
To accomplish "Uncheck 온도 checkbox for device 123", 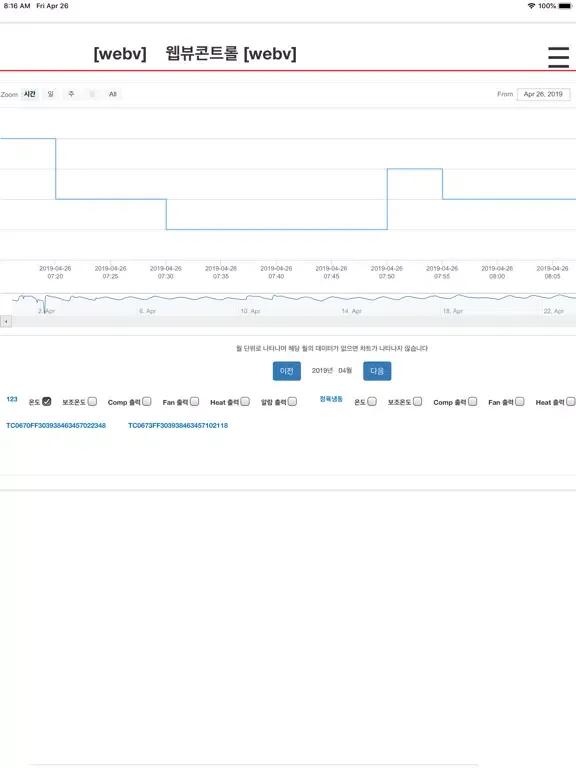I will pyautogui.click(x=47, y=402).
